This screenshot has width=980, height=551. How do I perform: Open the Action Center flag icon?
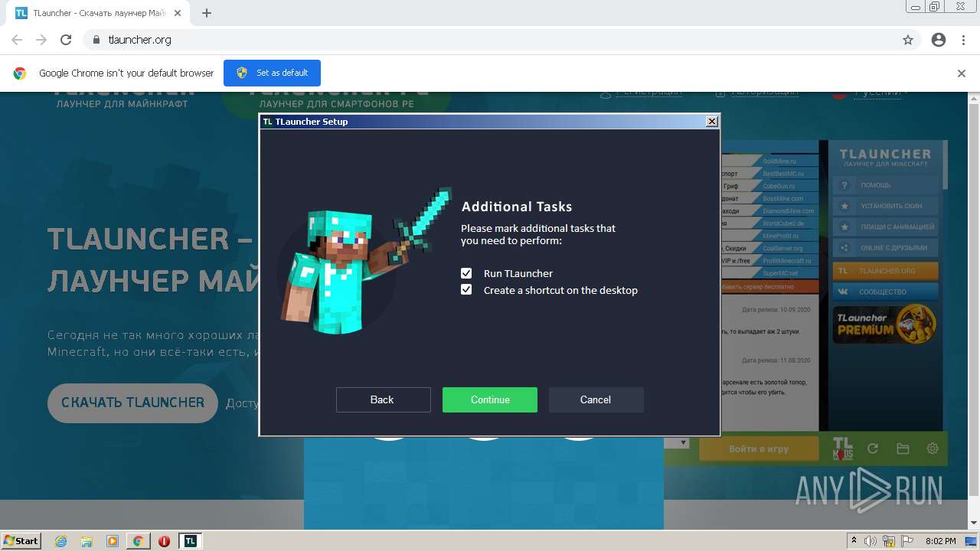[x=906, y=541]
